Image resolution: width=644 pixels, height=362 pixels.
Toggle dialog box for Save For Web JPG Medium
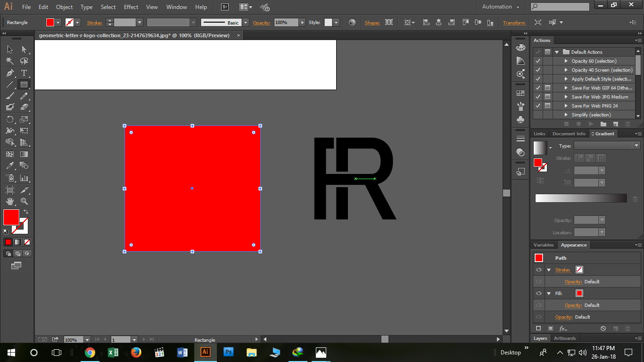[547, 97]
